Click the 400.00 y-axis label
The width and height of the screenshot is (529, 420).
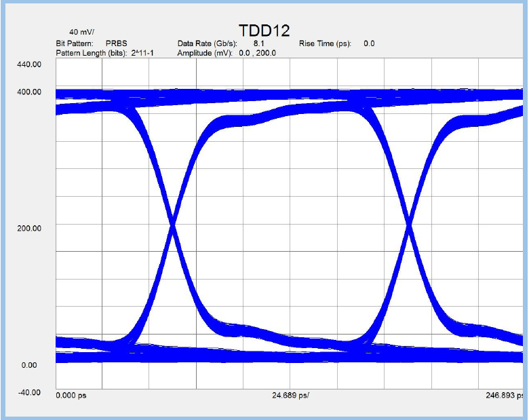point(28,92)
